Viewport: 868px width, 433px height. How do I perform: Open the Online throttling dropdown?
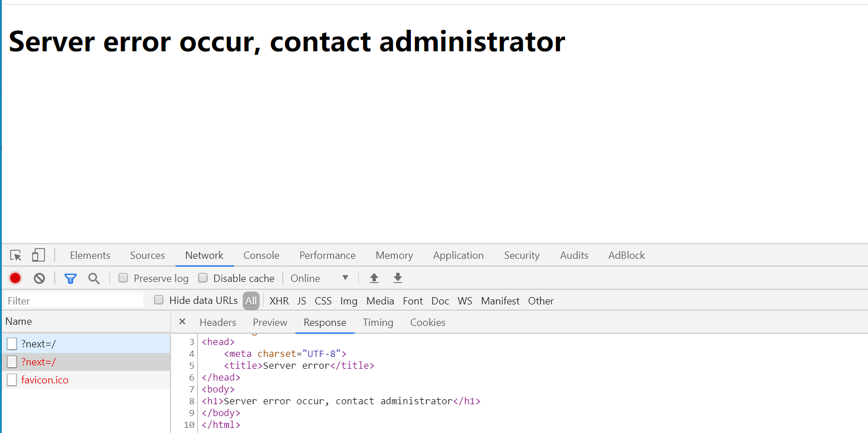[319, 278]
